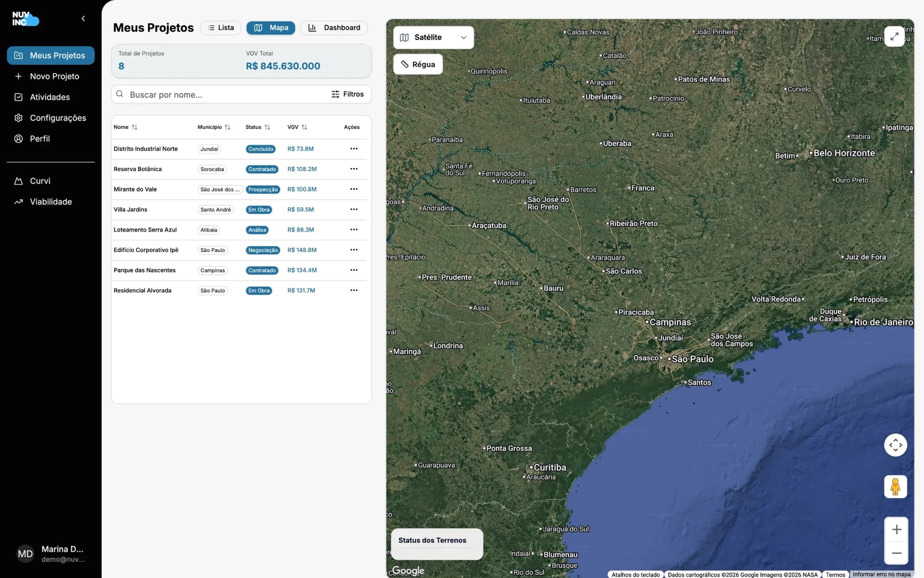Click the R$ 73.8M VGV value
Image resolution: width=924 pixels, height=578 pixels.
click(300, 149)
